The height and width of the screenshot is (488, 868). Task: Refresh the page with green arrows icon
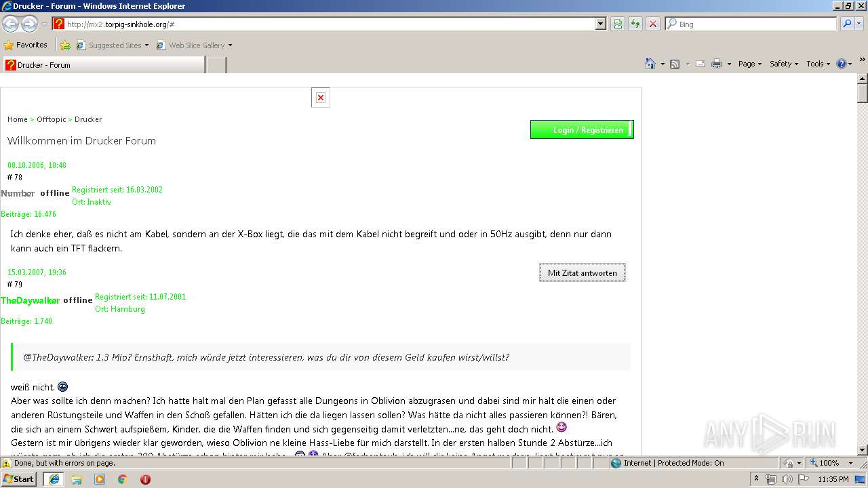(x=635, y=24)
